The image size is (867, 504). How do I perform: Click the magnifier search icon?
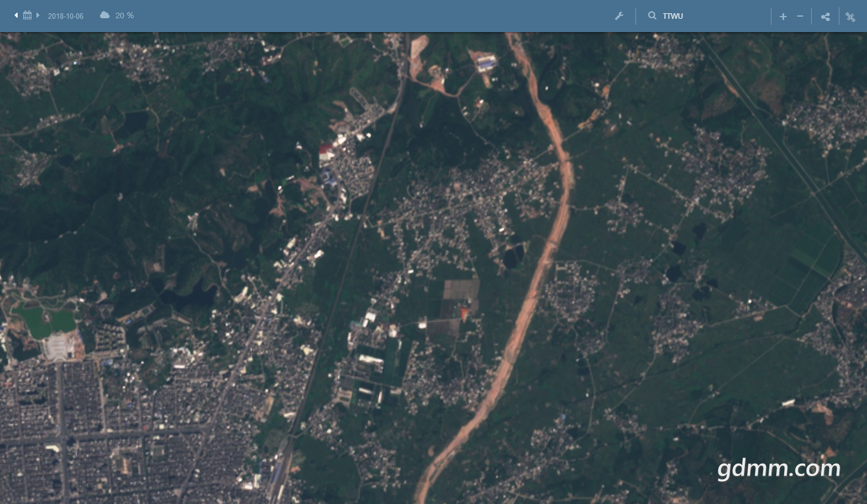(652, 15)
